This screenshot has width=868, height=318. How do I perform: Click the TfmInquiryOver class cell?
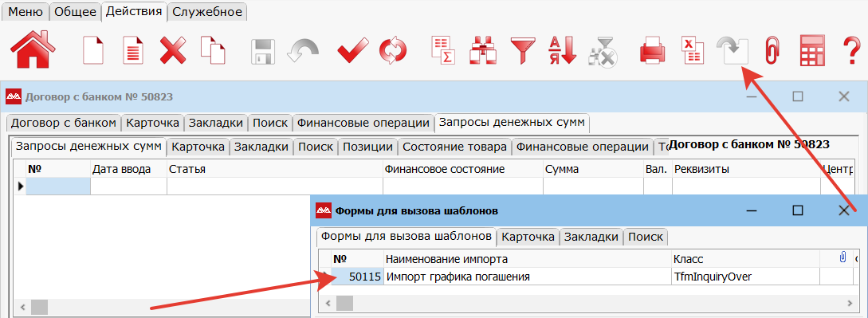(745, 276)
